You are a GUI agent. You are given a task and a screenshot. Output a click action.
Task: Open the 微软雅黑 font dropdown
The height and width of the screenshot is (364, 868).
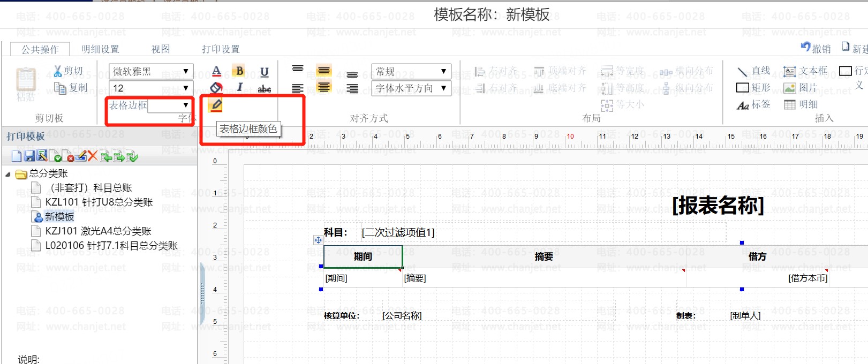152,71
